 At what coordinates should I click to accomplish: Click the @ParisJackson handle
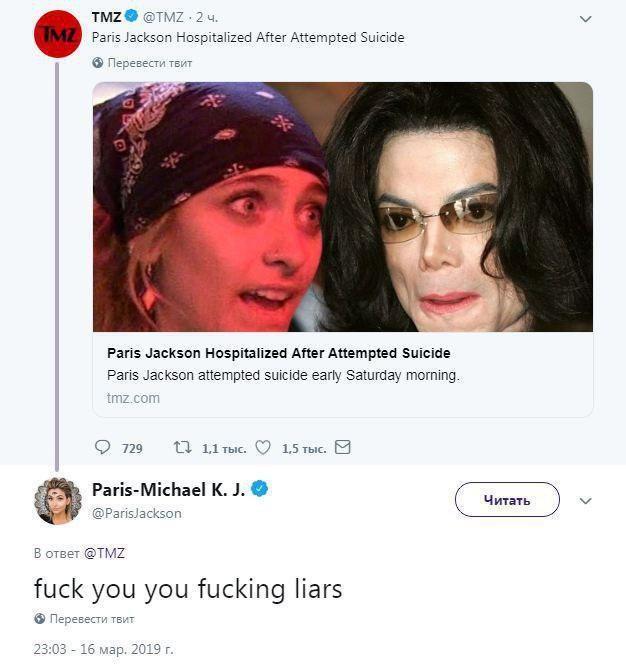tap(137, 513)
